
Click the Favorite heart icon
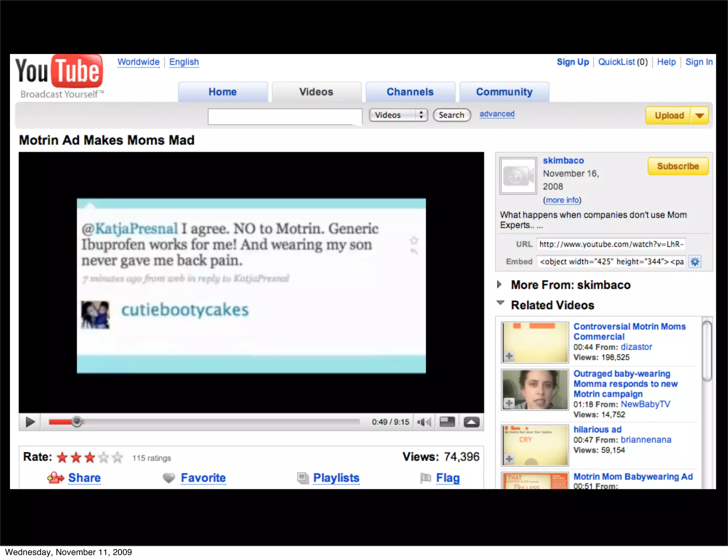[x=169, y=478]
